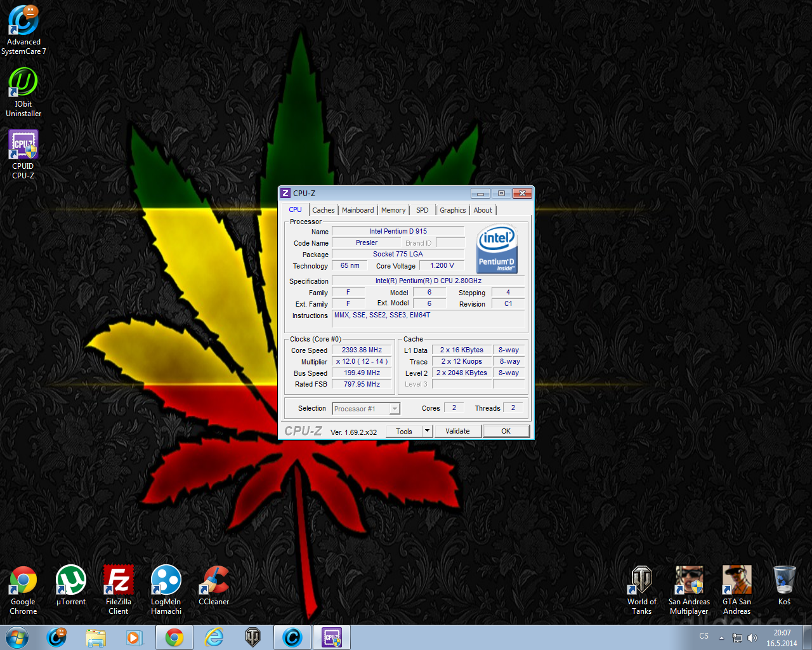Click the Cores count value
This screenshot has height=650, width=812.
click(454, 408)
